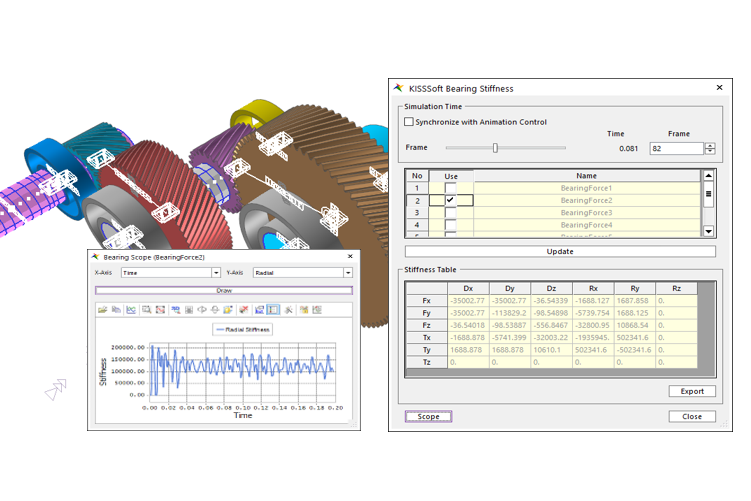The width and height of the screenshot is (751, 501).
Task: Select the BearingForce1 name cell
Action: tap(586, 188)
